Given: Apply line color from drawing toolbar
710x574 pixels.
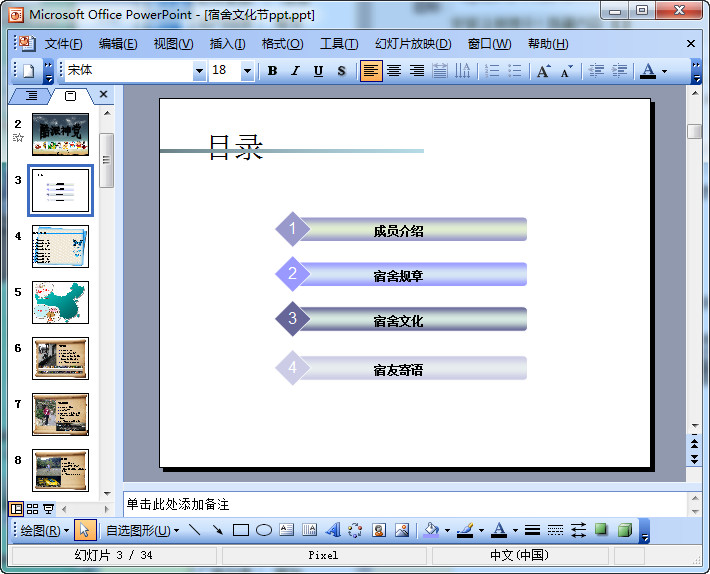Looking at the screenshot, I should (465, 530).
